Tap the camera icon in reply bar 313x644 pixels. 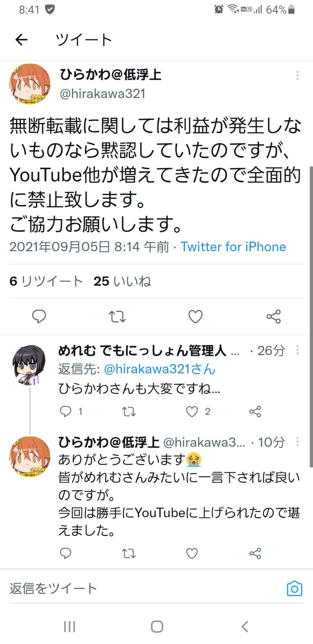click(x=294, y=589)
